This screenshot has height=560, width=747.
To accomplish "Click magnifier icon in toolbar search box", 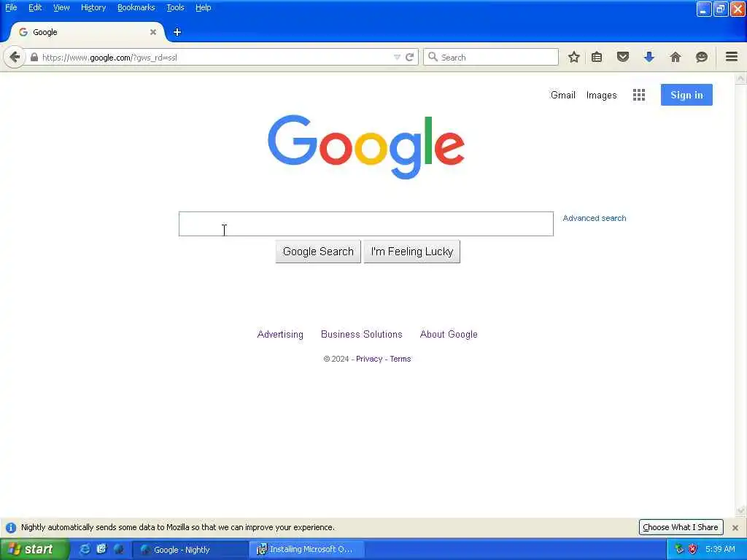I will pyautogui.click(x=433, y=57).
